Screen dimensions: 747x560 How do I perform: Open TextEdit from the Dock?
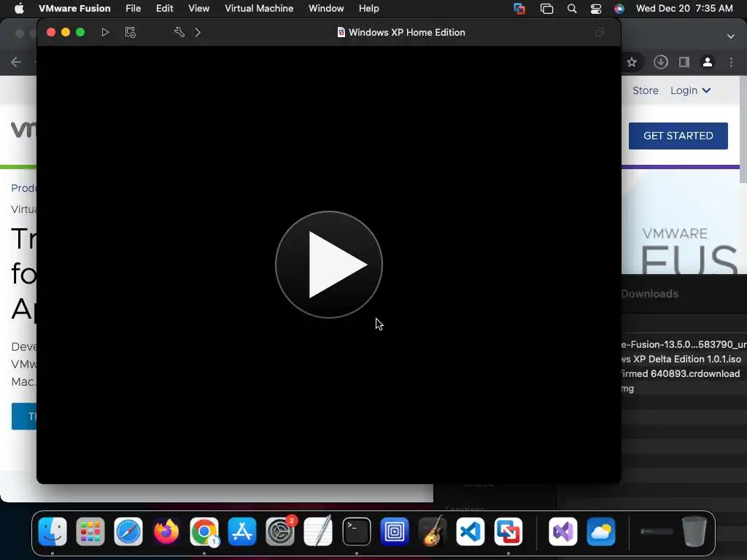pyautogui.click(x=318, y=532)
